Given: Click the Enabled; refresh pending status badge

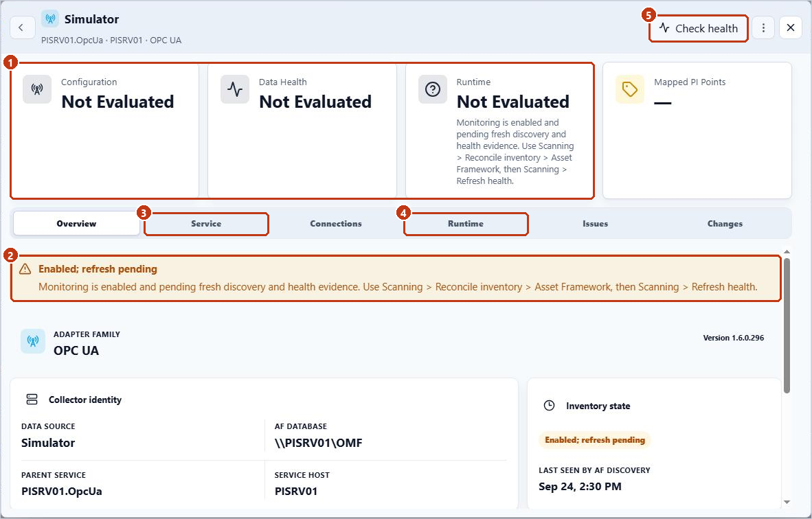Looking at the screenshot, I should pos(594,440).
